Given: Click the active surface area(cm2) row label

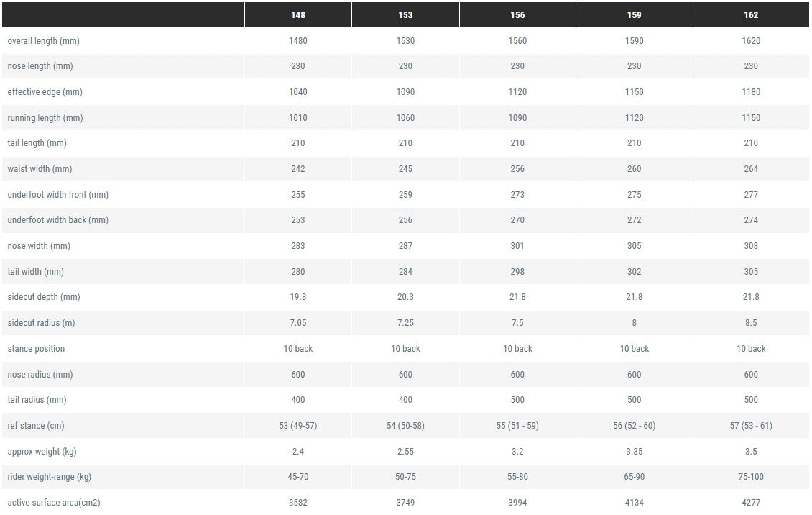Looking at the screenshot, I should [x=54, y=502].
